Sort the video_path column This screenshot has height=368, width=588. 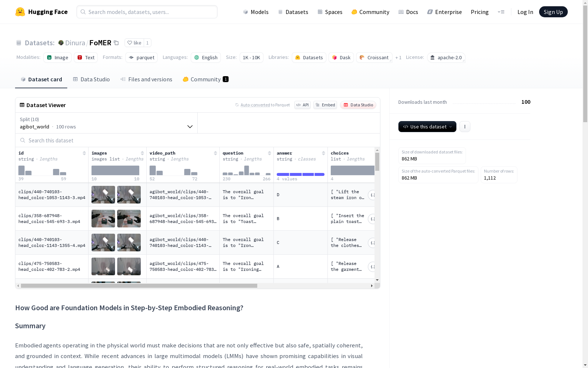point(215,153)
